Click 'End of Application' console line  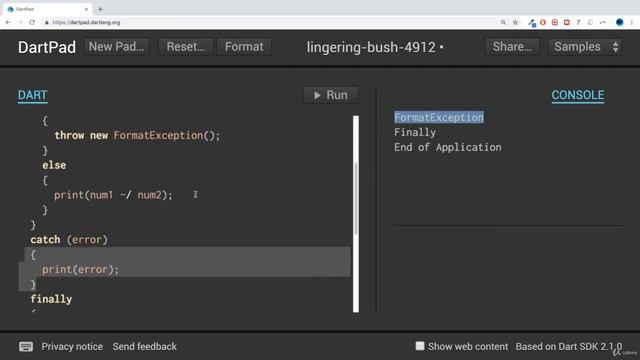pyautogui.click(x=448, y=147)
